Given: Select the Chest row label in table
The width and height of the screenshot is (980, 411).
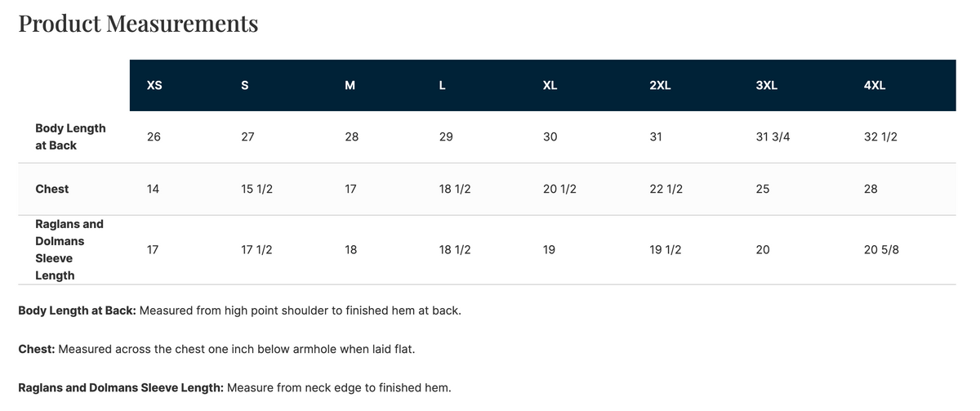Looking at the screenshot, I should click(x=52, y=189).
